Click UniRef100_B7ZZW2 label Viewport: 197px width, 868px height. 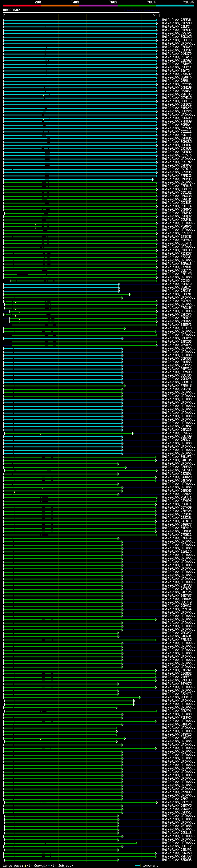click(176, 257)
